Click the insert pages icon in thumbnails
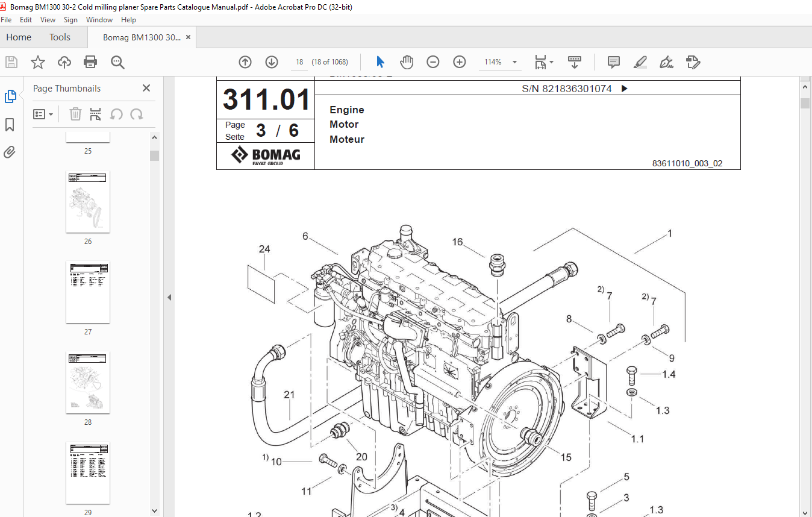The image size is (812, 517). pyautogui.click(x=95, y=114)
